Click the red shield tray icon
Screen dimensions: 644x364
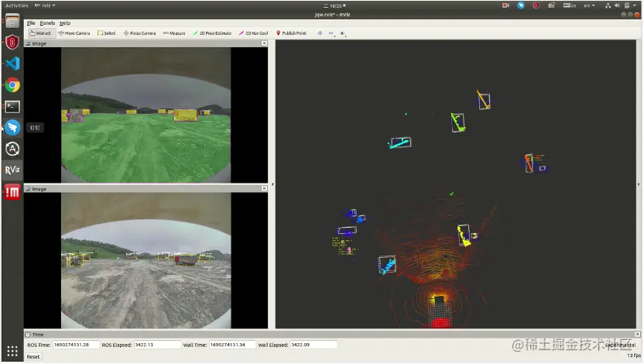(x=536, y=5)
